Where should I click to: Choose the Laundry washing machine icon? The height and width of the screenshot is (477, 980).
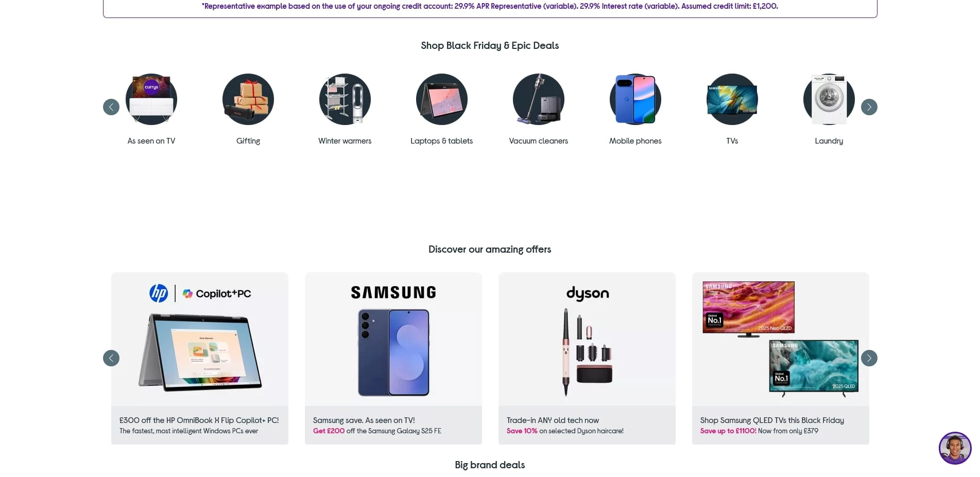pos(829,99)
